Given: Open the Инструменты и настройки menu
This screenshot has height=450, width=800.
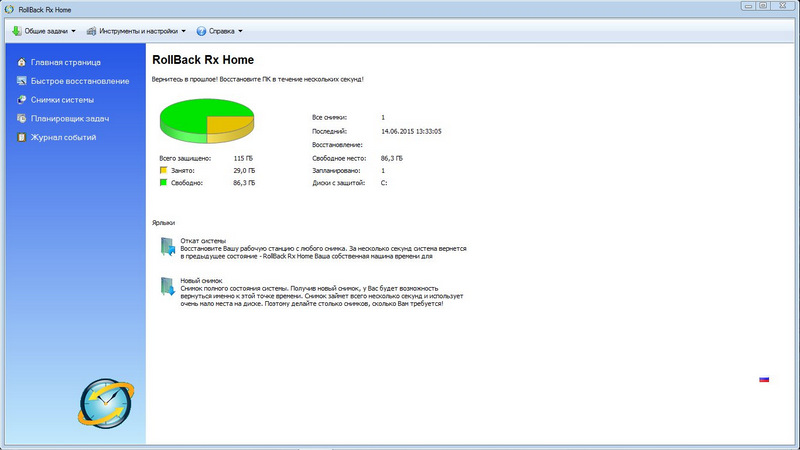Looking at the screenshot, I should [x=136, y=31].
